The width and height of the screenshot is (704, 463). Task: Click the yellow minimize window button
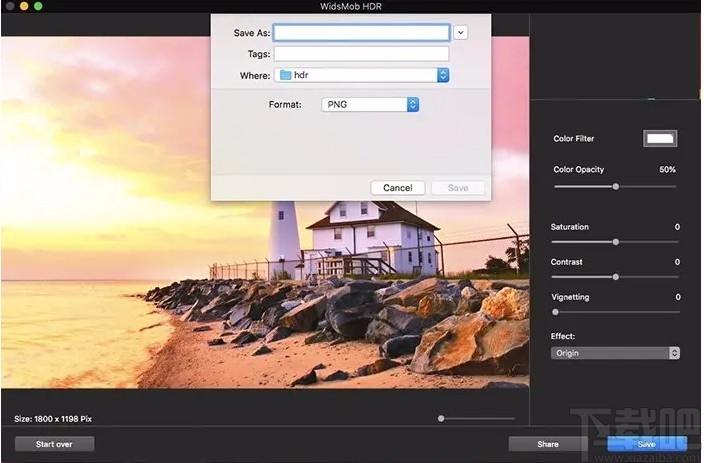(x=24, y=6)
